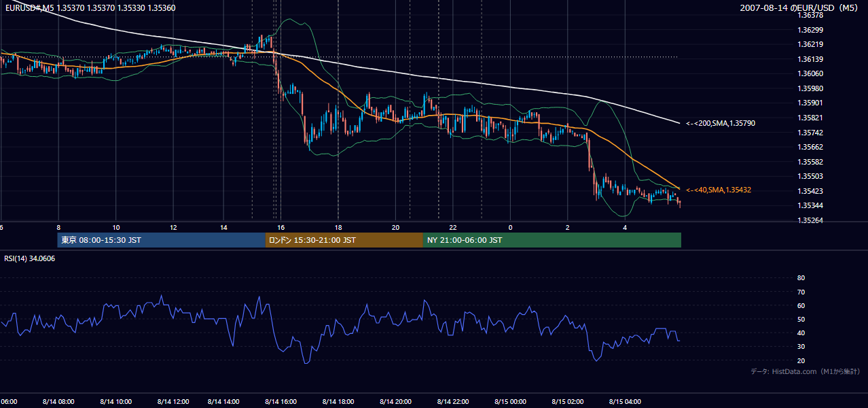This screenshot has width=868, height=408.
Task: Click price axis value 1.36299
Action: (809, 30)
